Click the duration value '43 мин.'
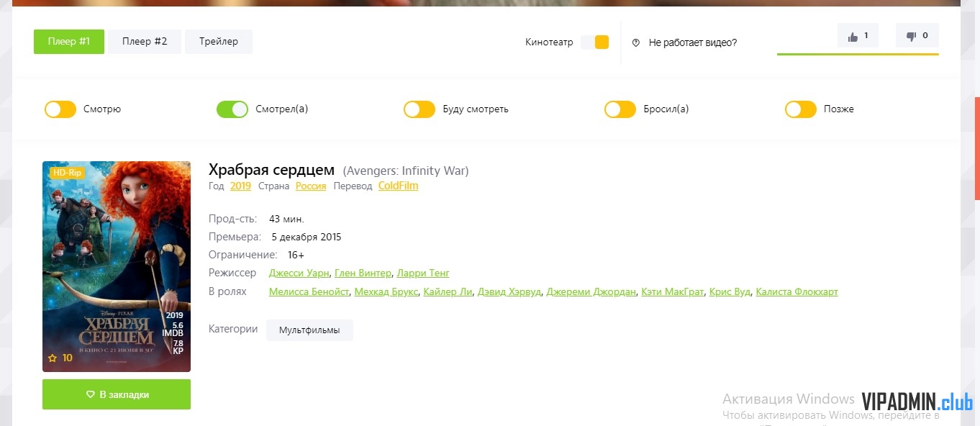Image resolution: width=980 pixels, height=426 pixels. tap(286, 219)
